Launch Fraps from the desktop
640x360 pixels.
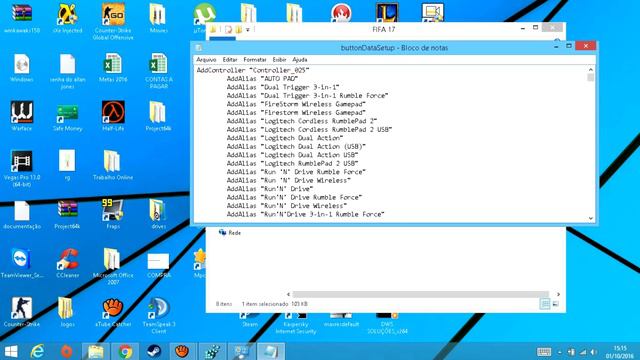(113, 214)
